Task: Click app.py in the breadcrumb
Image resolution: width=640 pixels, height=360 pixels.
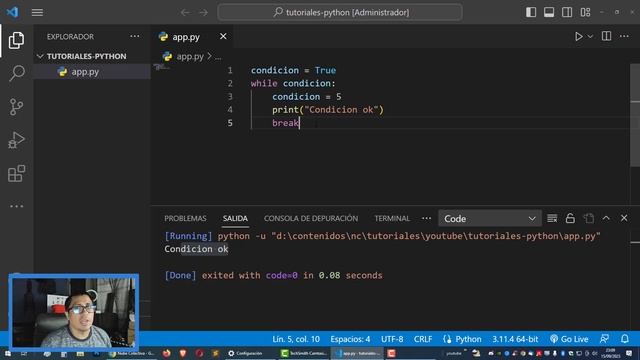Action: [189, 56]
